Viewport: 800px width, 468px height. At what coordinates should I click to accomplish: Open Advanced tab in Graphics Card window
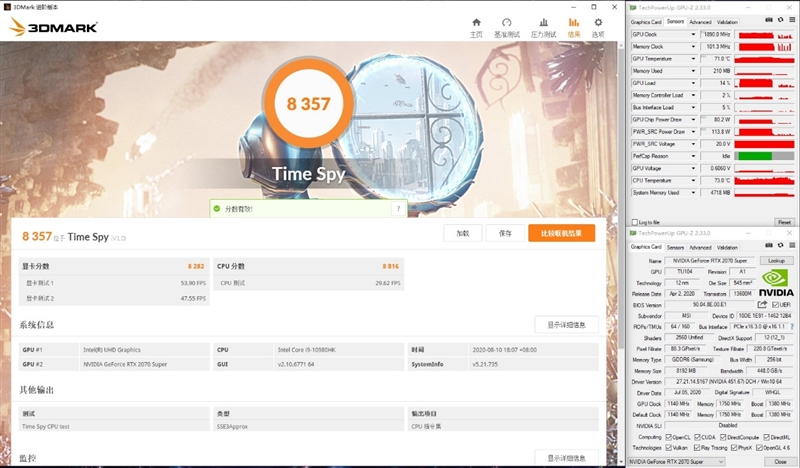tap(700, 248)
